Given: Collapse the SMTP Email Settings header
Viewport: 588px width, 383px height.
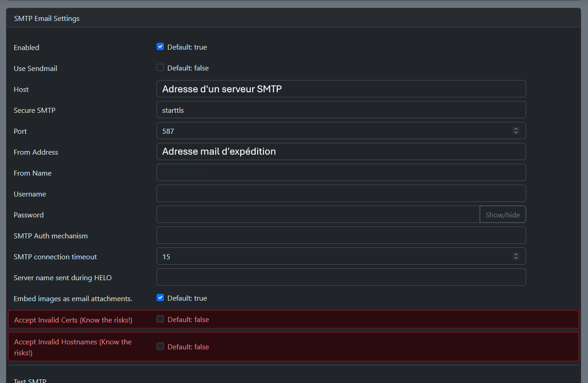Looking at the screenshot, I should tap(47, 19).
